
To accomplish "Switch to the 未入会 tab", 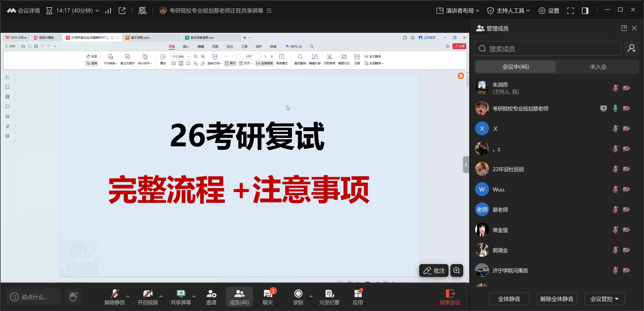I will click(598, 67).
